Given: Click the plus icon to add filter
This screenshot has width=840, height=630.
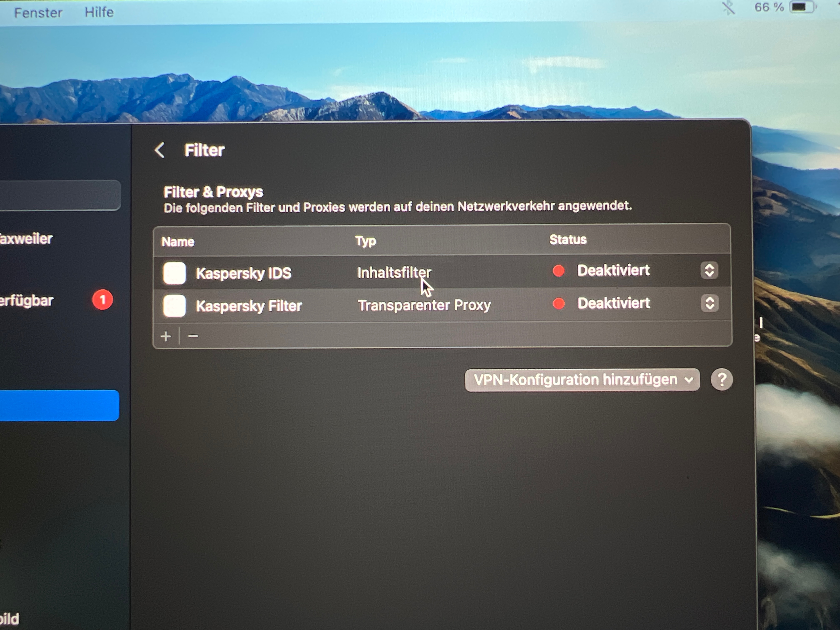Looking at the screenshot, I should tap(166, 336).
